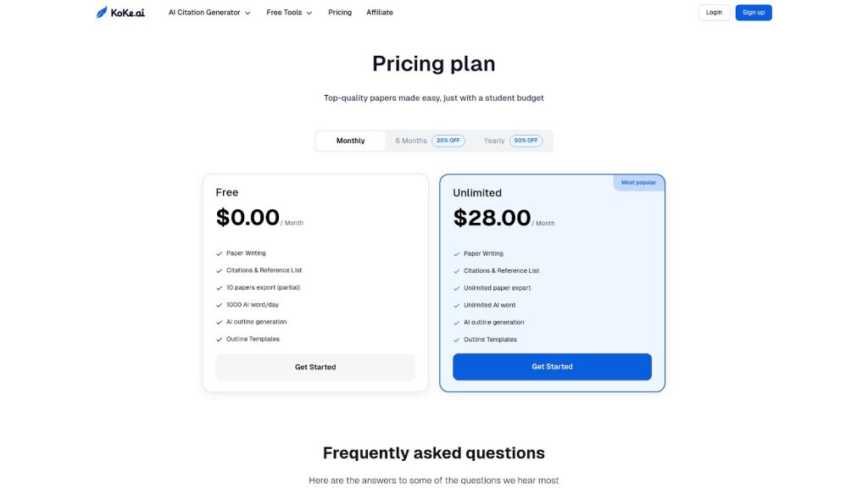Image resolution: width=868 pixels, height=488 pixels.
Task: Expand AI Citation Generator dropdown menu
Action: coord(209,13)
